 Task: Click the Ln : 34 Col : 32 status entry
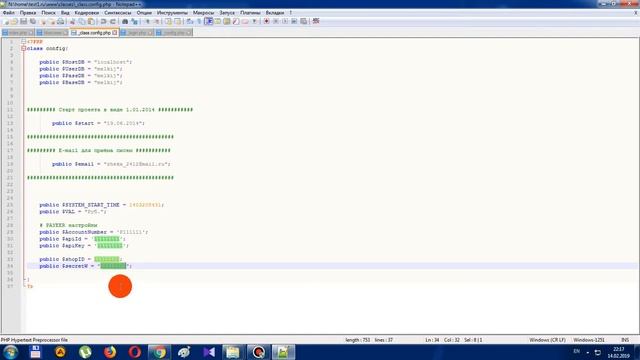coord(442,340)
